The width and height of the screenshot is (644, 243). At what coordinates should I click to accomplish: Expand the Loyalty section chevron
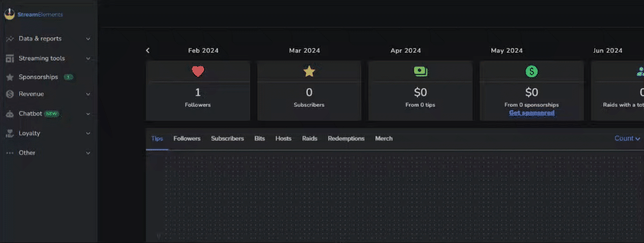[x=88, y=134]
